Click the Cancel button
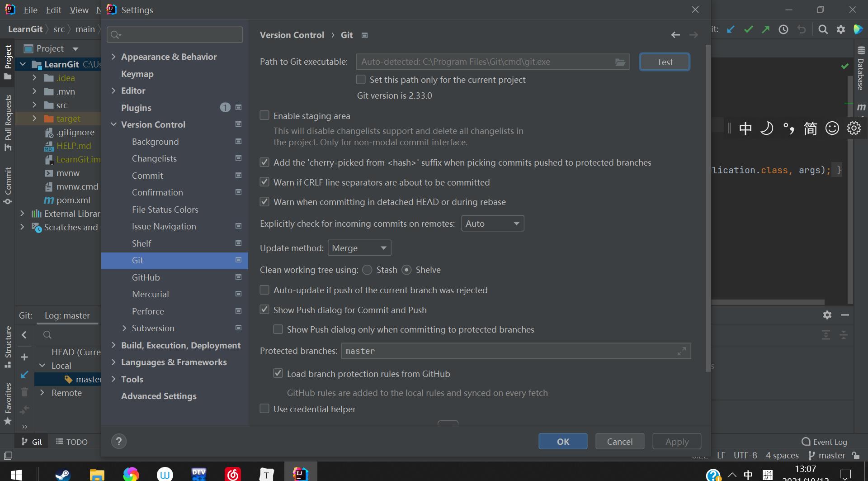 pyautogui.click(x=619, y=441)
